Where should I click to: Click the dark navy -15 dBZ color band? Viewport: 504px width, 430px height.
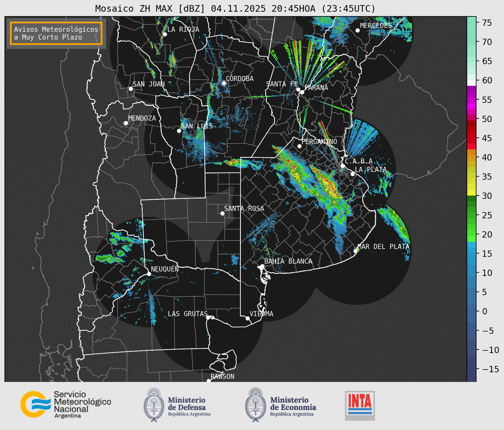[471, 369]
